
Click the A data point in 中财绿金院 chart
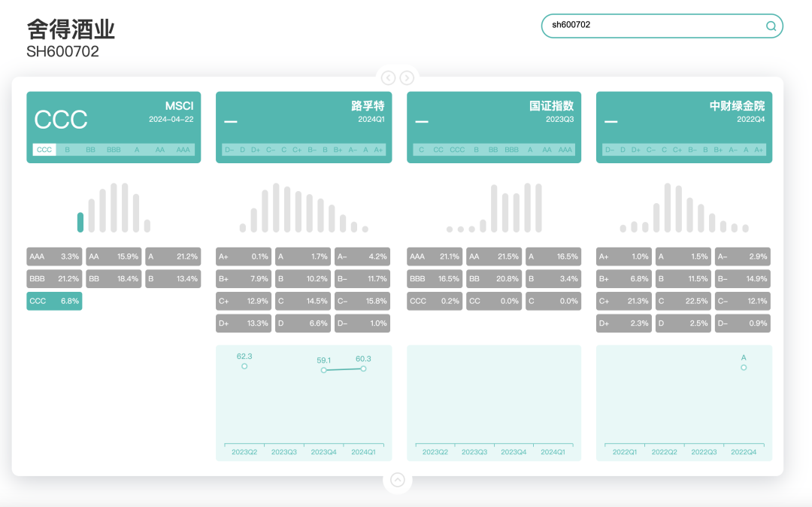click(x=744, y=367)
